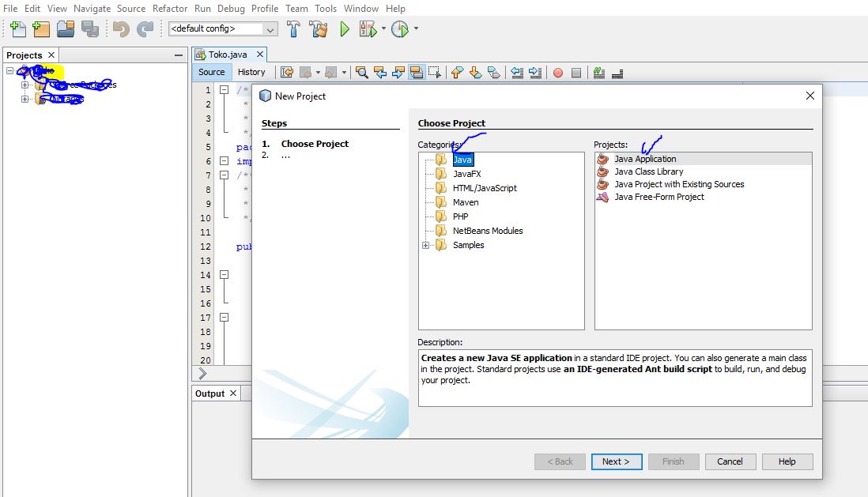Select the Run Project green arrow icon
Screen dimensions: 868x497
[344, 30]
